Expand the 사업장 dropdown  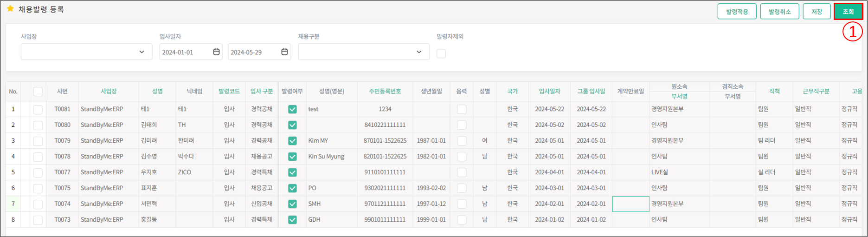coord(86,52)
